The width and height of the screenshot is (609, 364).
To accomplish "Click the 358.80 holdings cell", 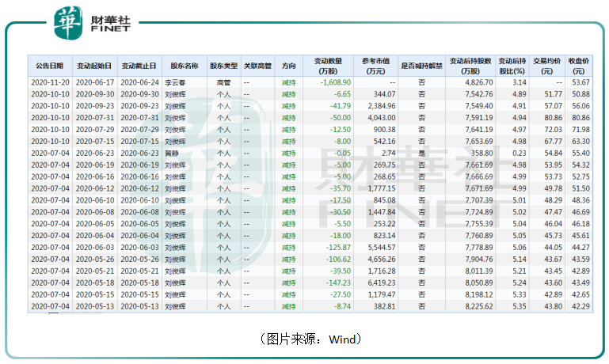I will 482,153.
